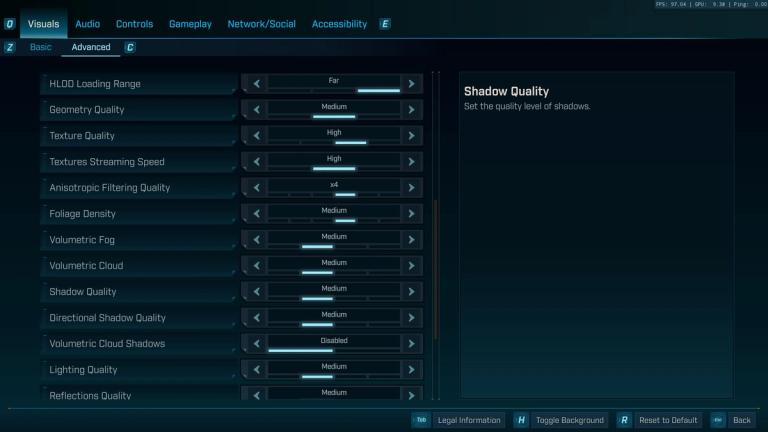Decrease Directional Shadow Quality with left arrow
The width and height of the screenshot is (768, 432).
257,317
